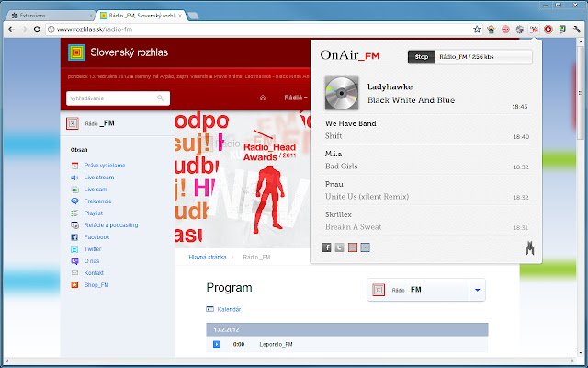
Task: Bookmark this page with the star icon
Action: [477, 29]
